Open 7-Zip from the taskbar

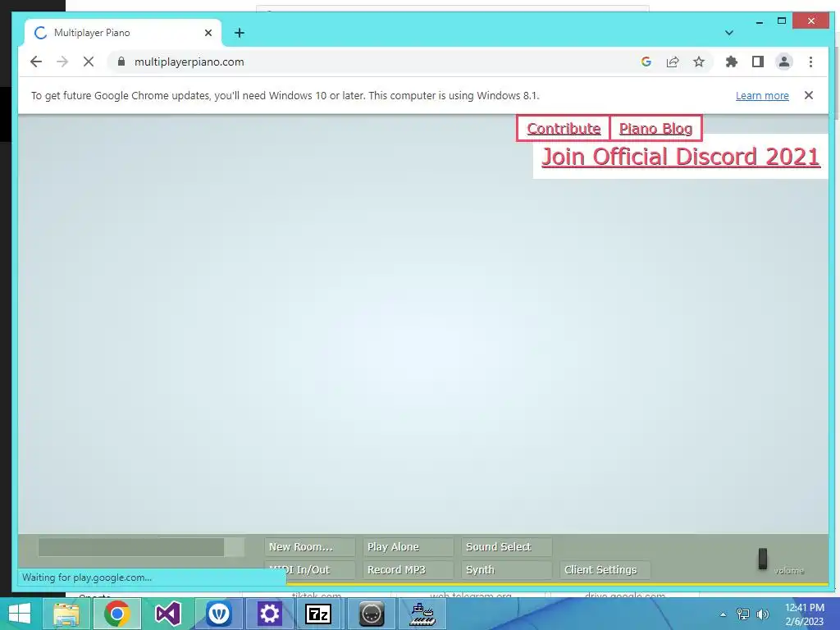[318, 614]
